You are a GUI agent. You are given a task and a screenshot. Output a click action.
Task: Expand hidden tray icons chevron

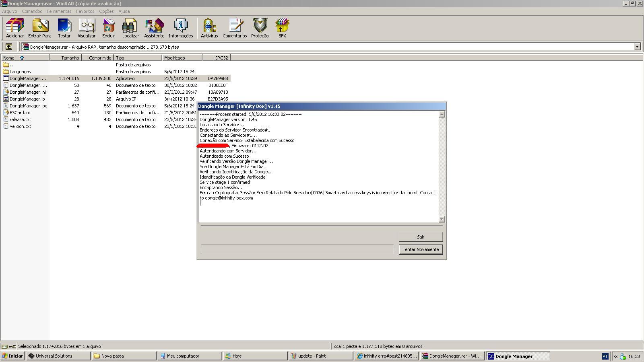tap(615, 356)
